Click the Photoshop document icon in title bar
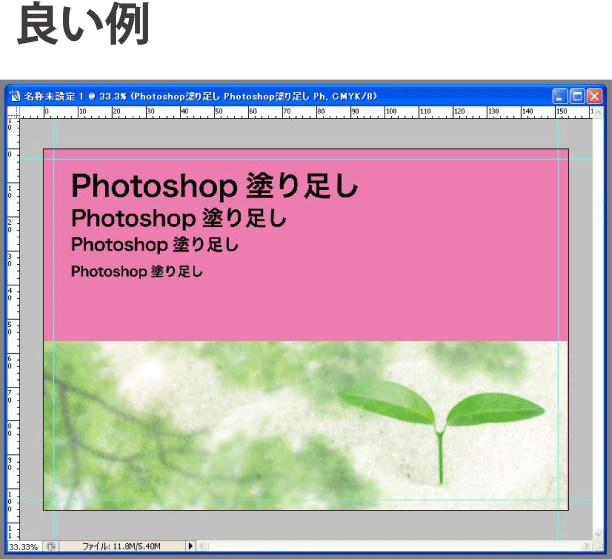The image size is (612, 560). point(14,97)
